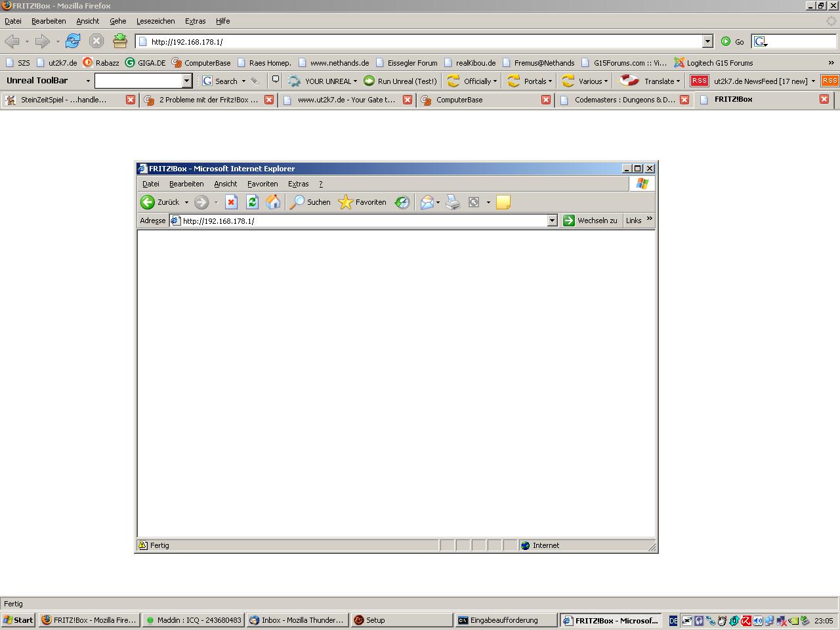Open Bearbeiten menu in Internet Explorer
This screenshot has height=630, width=840.
[x=186, y=184]
